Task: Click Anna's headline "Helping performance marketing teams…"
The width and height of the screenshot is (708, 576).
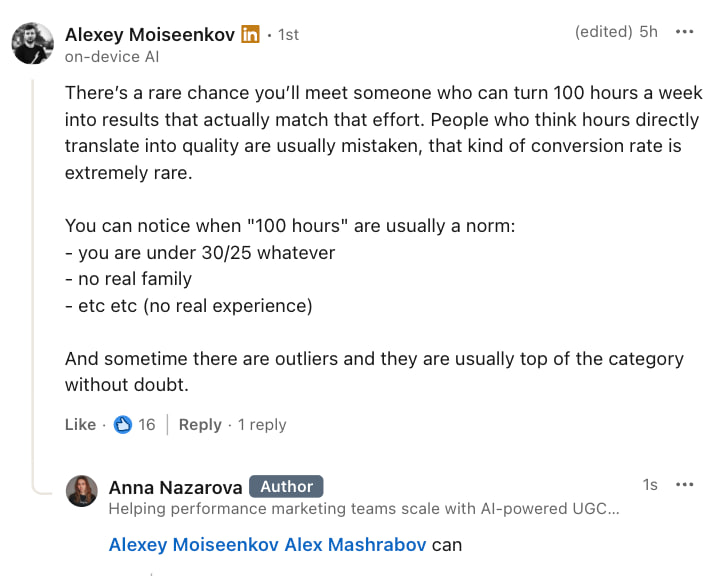Action: [x=364, y=509]
